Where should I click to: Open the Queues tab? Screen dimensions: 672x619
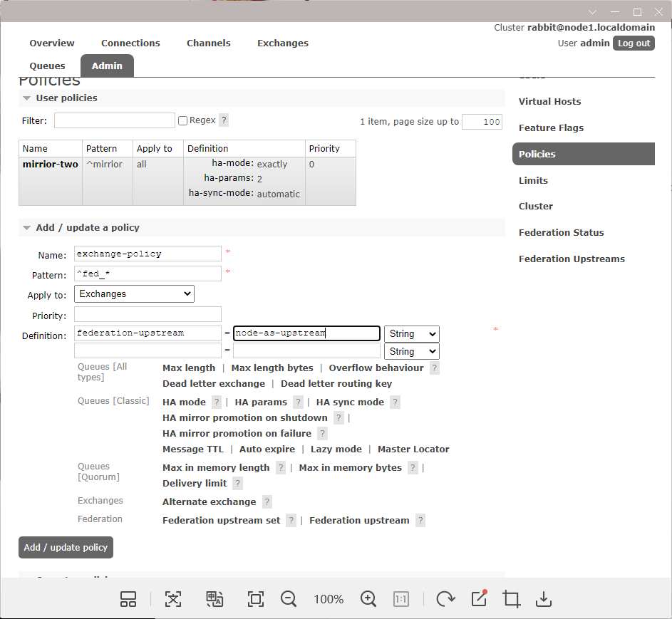tap(47, 66)
